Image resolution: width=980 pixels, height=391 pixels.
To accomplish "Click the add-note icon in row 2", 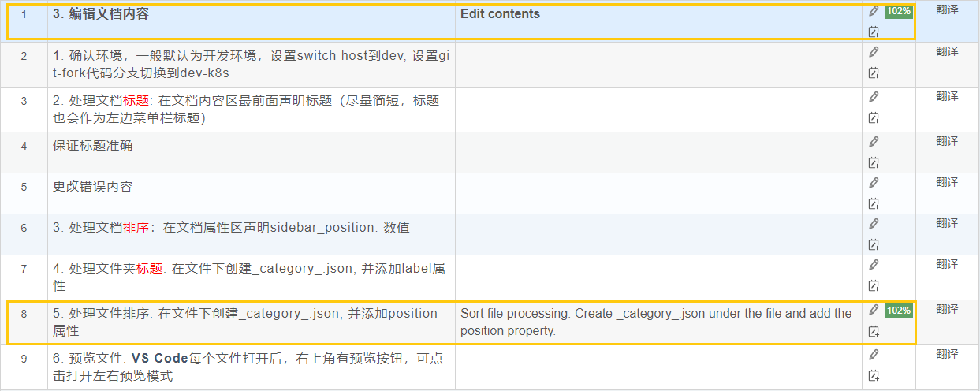I will pos(873,73).
